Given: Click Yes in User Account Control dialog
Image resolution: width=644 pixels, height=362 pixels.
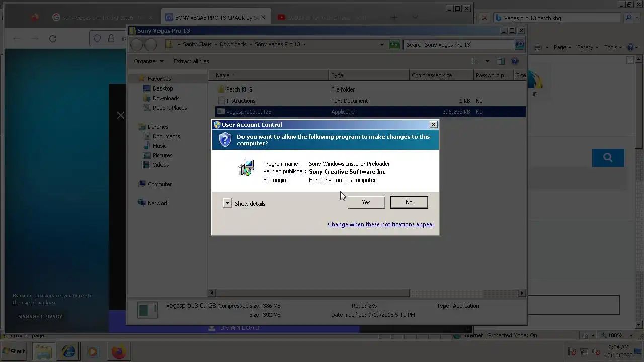Looking at the screenshot, I should [x=366, y=202].
